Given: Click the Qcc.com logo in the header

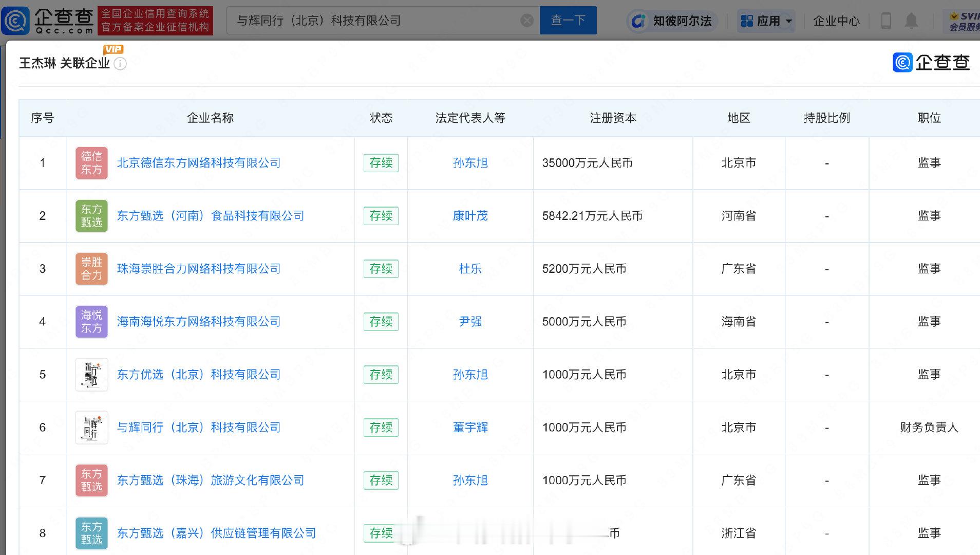Looking at the screenshot, I should tap(48, 21).
